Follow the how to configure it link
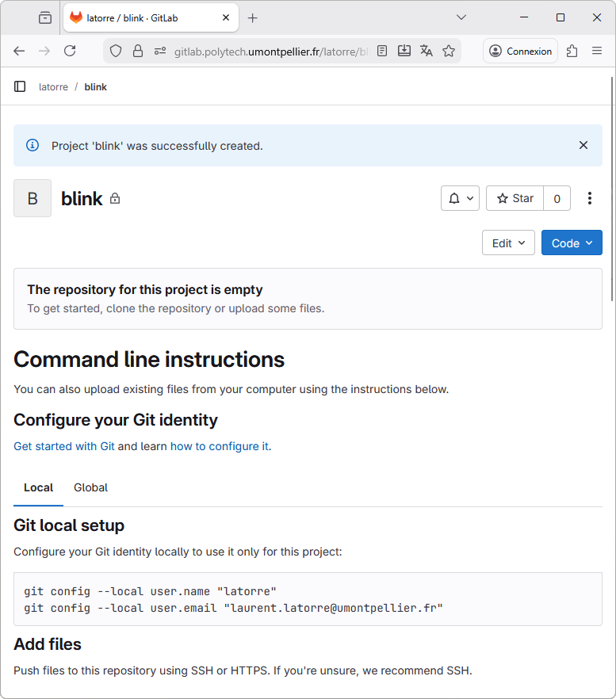Viewport: 616px width, 699px height. [220, 446]
